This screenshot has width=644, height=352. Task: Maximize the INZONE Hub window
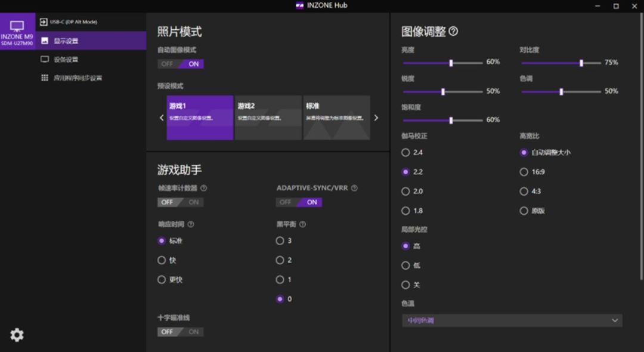pyautogui.click(x=615, y=6)
